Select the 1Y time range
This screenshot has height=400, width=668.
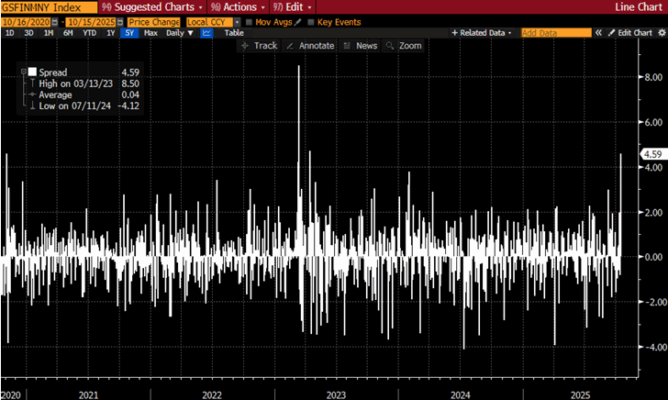pyautogui.click(x=111, y=33)
